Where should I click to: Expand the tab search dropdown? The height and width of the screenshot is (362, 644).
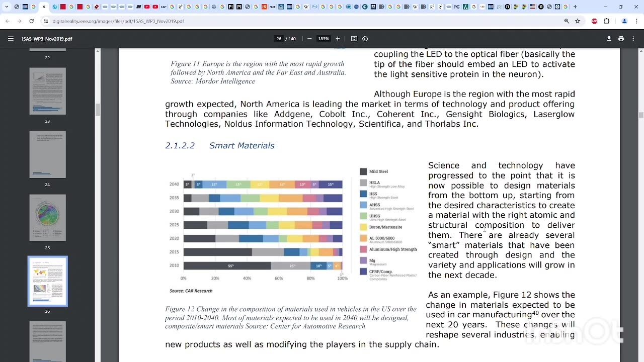coord(7,7)
